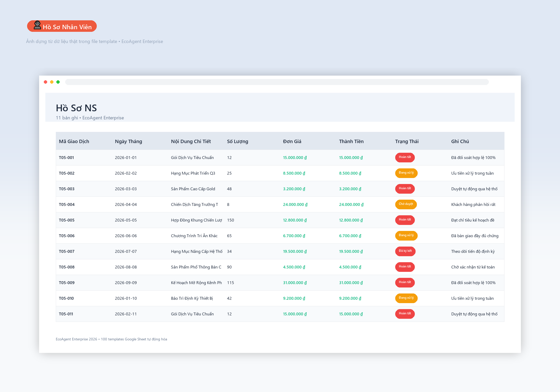Click the note Khách hàng phản hồi rất
This screenshot has width=560, height=392.
tap(473, 204)
